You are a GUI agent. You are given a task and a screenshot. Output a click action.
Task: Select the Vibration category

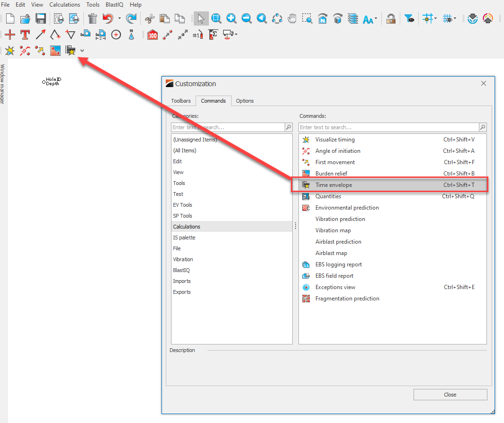(x=232, y=259)
